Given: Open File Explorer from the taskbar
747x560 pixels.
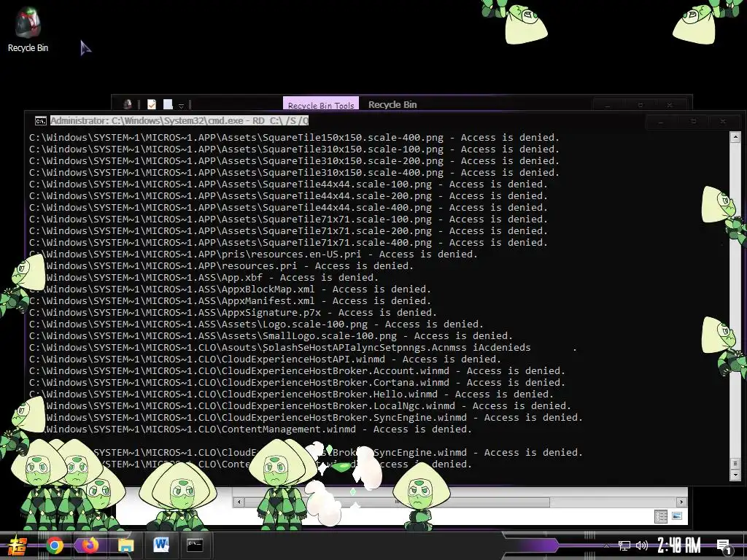Looking at the screenshot, I should click(125, 545).
